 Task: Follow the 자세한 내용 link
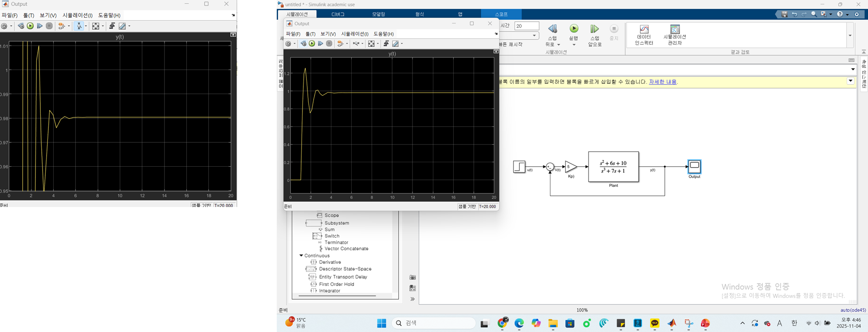663,82
